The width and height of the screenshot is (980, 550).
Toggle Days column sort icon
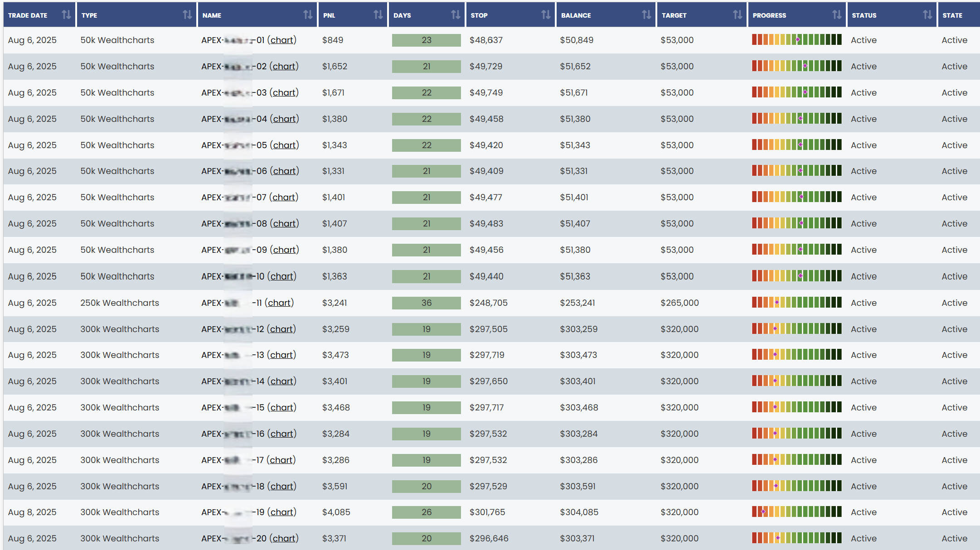(x=456, y=15)
